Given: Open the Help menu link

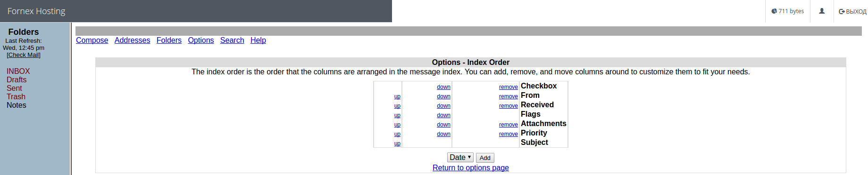Looking at the screenshot, I should [258, 40].
